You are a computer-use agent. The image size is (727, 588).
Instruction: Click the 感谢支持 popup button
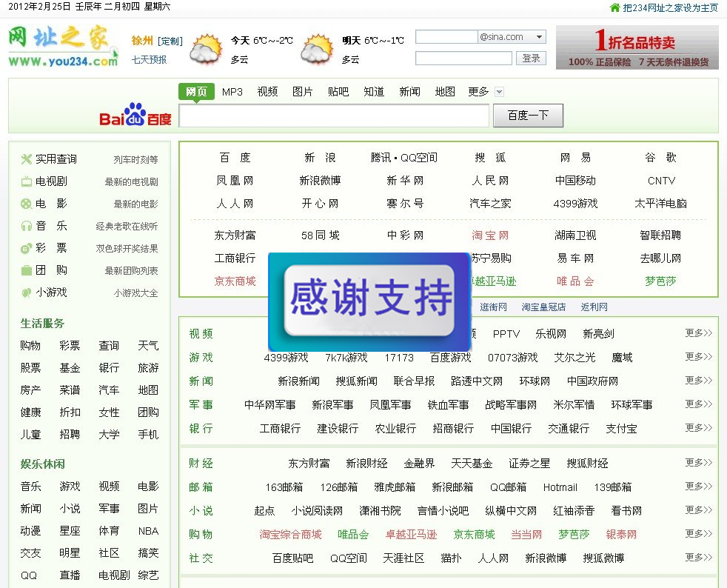369,299
